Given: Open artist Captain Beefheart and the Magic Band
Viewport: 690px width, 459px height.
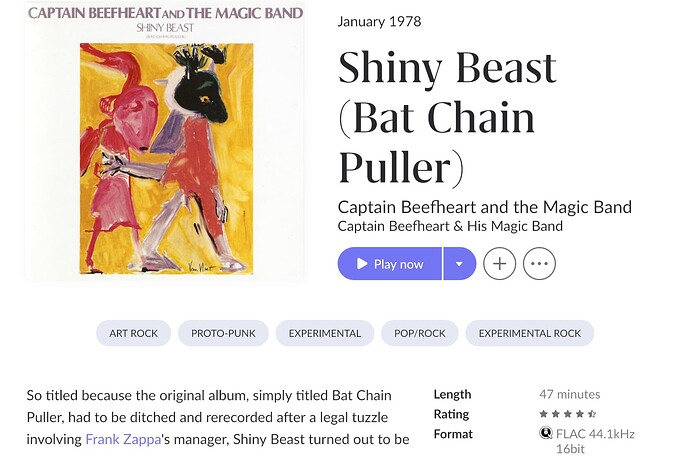Looking at the screenshot, I should click(x=484, y=207).
